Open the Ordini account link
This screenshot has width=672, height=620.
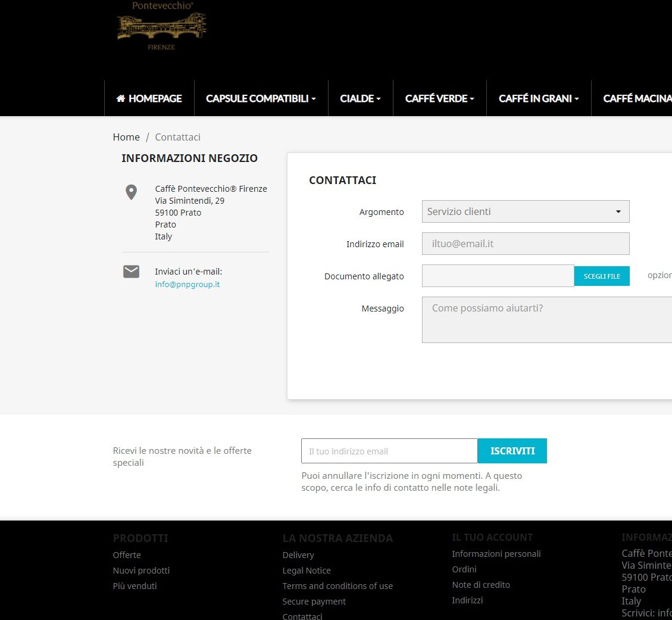click(x=464, y=569)
